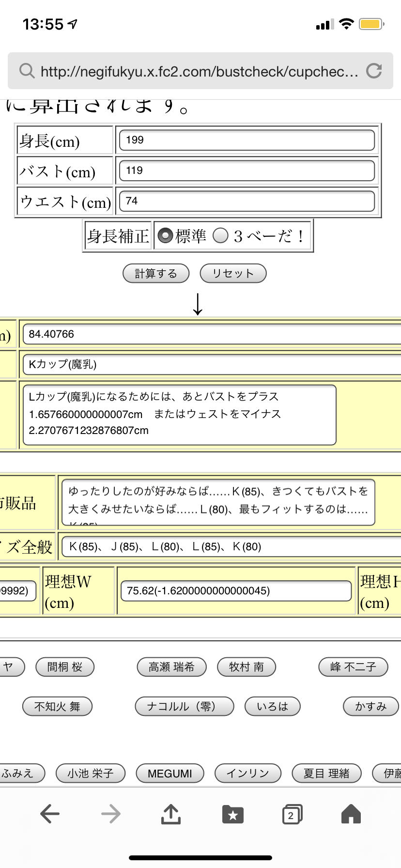Open the share sheet icon
Viewport: 401px width, 868px height.
pos(171,814)
